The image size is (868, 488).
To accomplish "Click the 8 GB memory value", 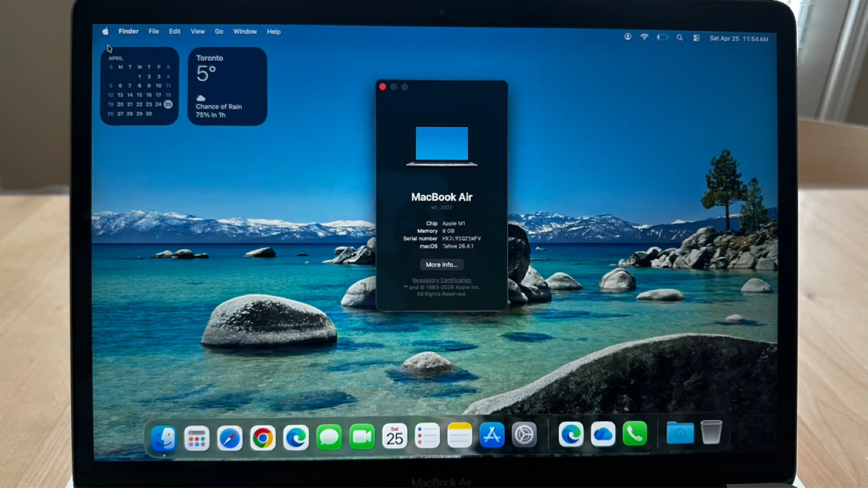I will [448, 231].
